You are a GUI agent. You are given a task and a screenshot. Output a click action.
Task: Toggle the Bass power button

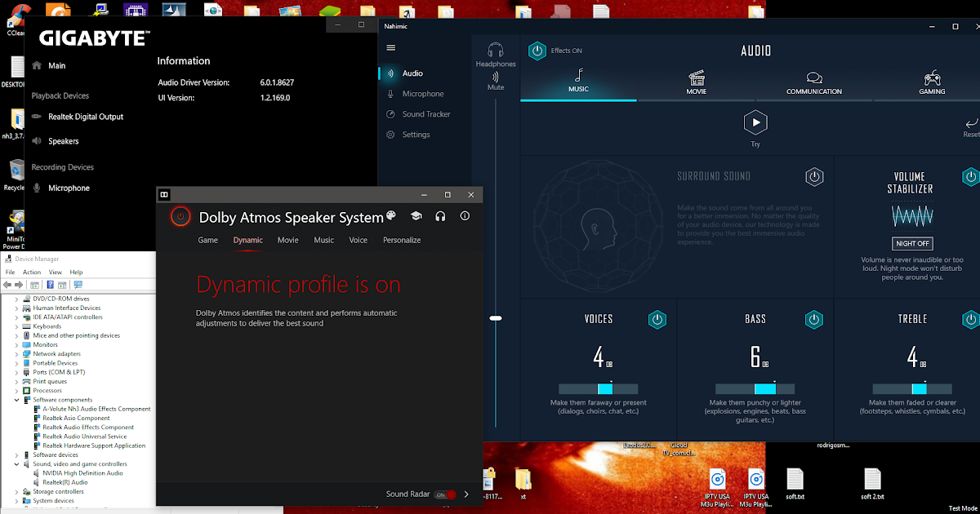point(814,319)
